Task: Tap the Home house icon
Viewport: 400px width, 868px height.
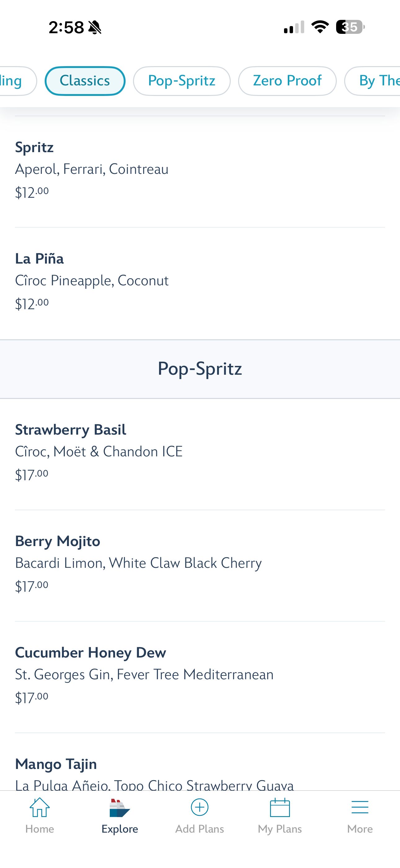Action: (40, 807)
